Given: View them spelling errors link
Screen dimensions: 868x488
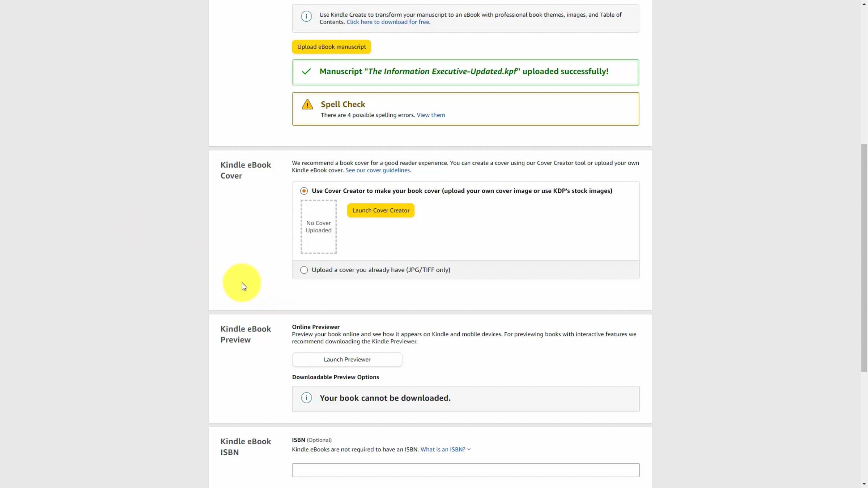Looking at the screenshot, I should tap(430, 115).
